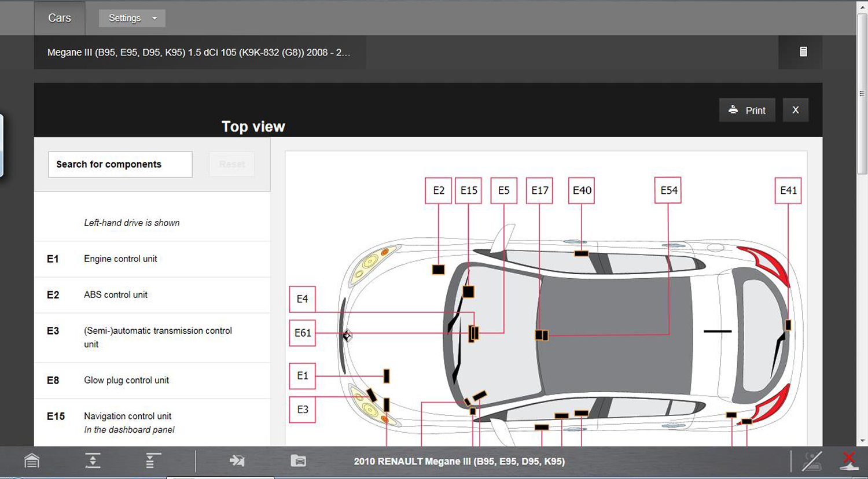This screenshot has width=868, height=479.
Task: Click the red X icon in bottom toolbar
Action: 848,461
